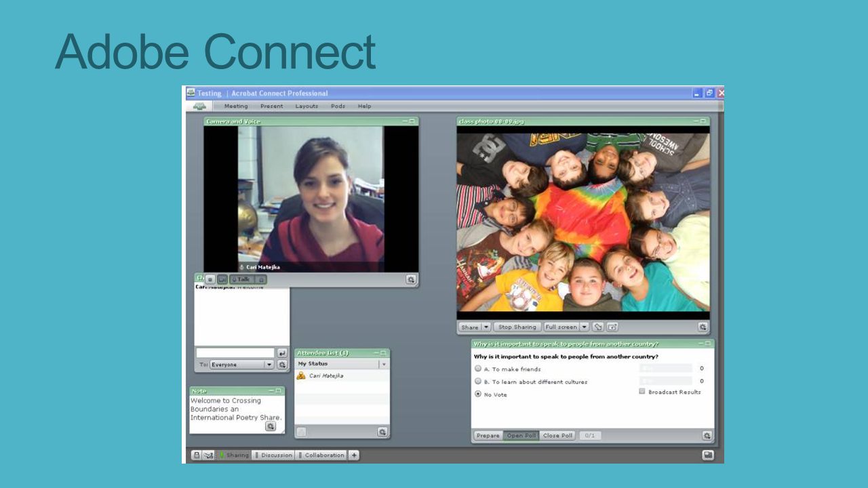868x488 pixels.
Task: Open the Meeting menu
Action: click(x=236, y=106)
